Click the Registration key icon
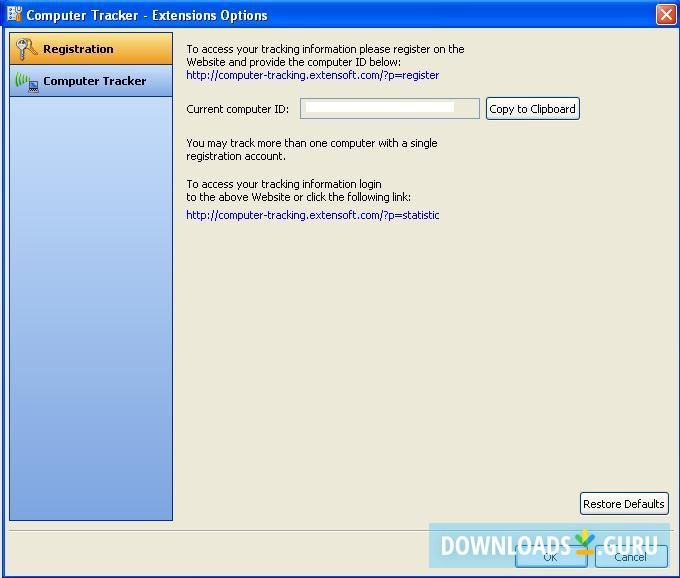Viewport: 680px width, 578px height. [x=26, y=49]
